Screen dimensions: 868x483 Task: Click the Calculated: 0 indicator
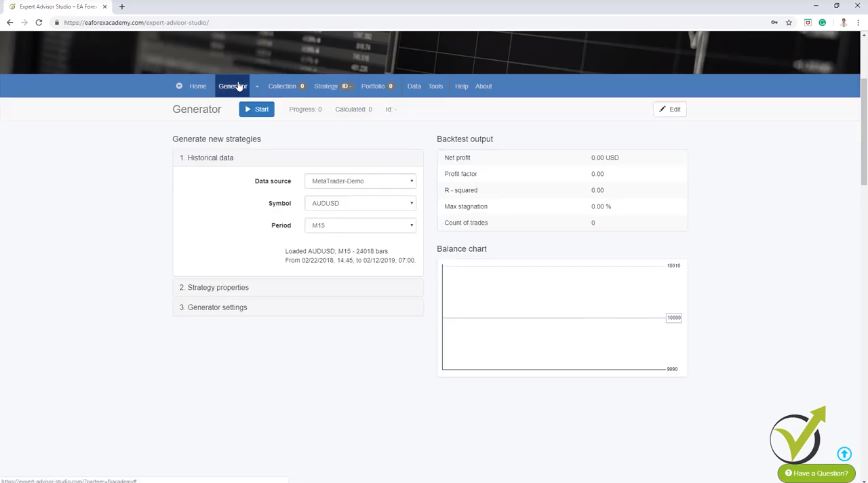coord(353,110)
